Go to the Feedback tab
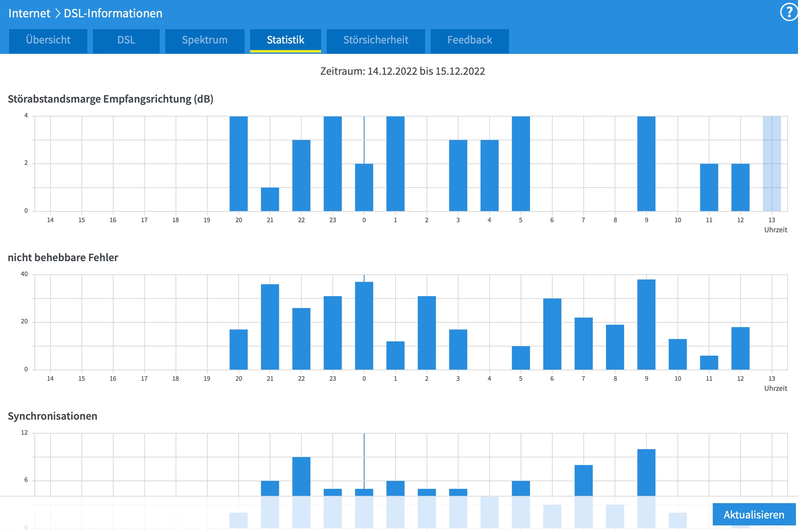798x532 pixels. tap(469, 40)
